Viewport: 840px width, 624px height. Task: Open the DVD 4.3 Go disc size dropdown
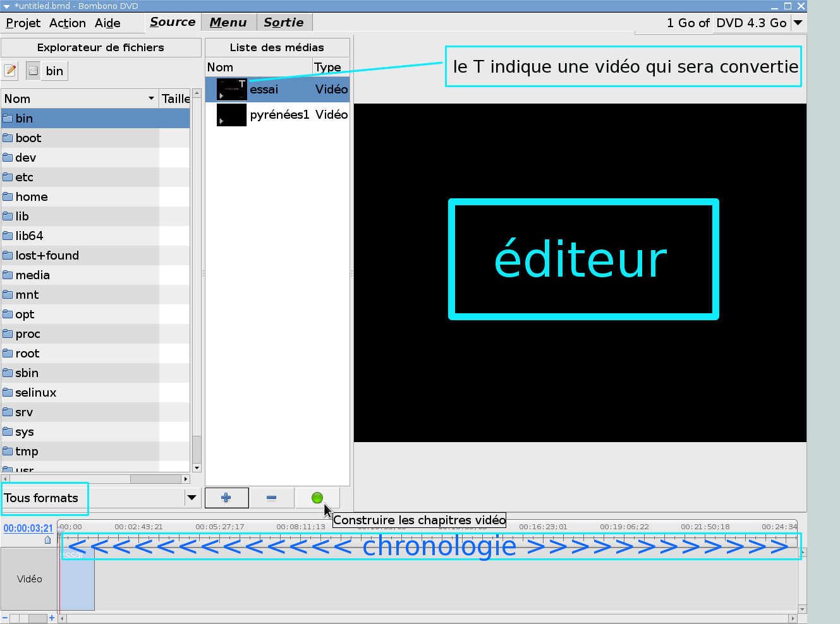798,23
